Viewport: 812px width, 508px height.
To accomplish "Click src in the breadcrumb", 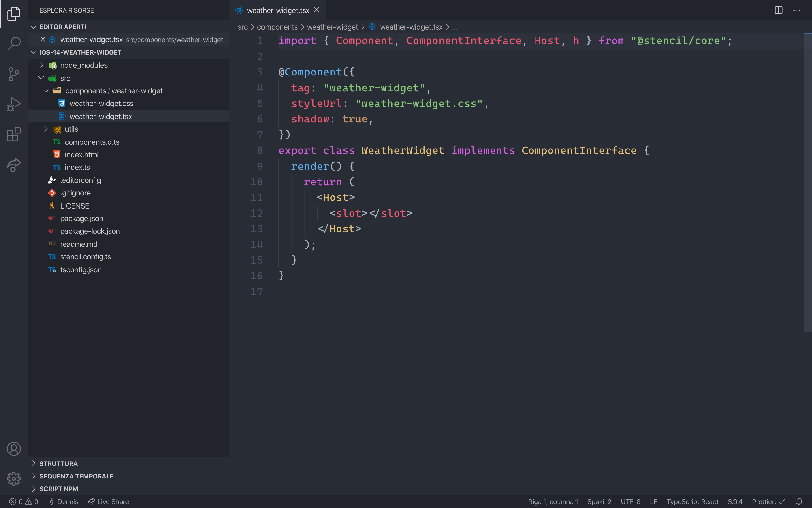I will point(243,27).
